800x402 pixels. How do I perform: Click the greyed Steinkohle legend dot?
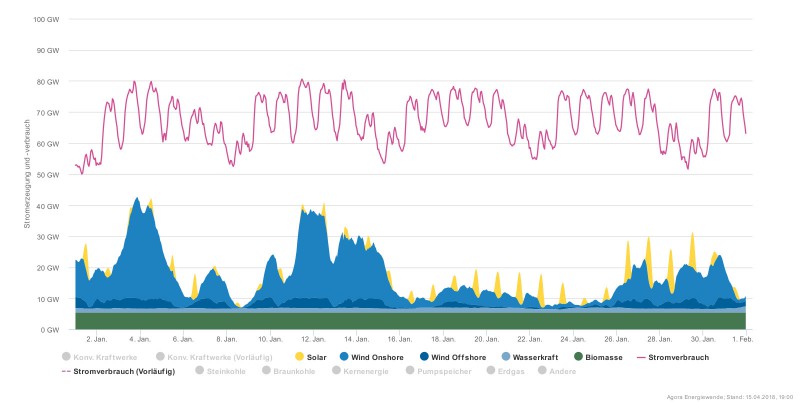(200, 371)
